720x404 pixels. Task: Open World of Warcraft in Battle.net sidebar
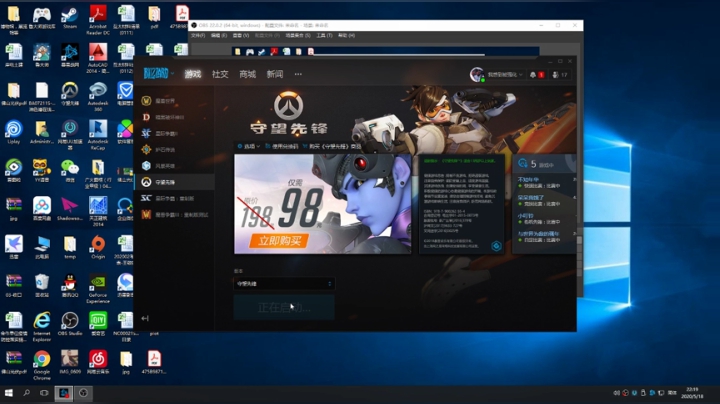(174, 101)
